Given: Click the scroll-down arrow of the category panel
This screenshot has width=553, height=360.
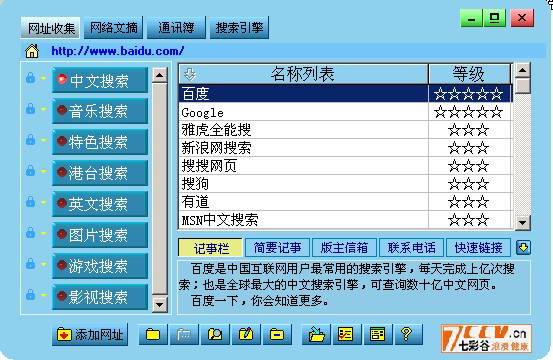Looking at the screenshot, I should pos(159,304).
